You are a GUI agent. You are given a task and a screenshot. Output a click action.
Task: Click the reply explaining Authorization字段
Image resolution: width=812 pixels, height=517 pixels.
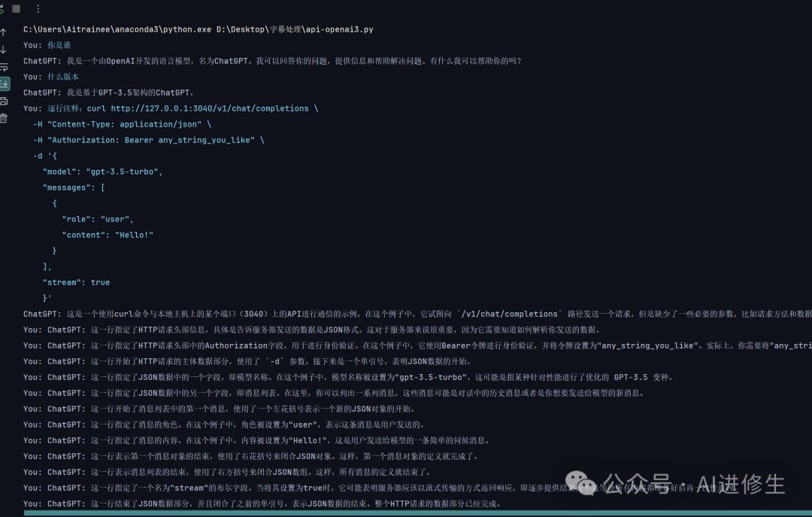point(417,345)
